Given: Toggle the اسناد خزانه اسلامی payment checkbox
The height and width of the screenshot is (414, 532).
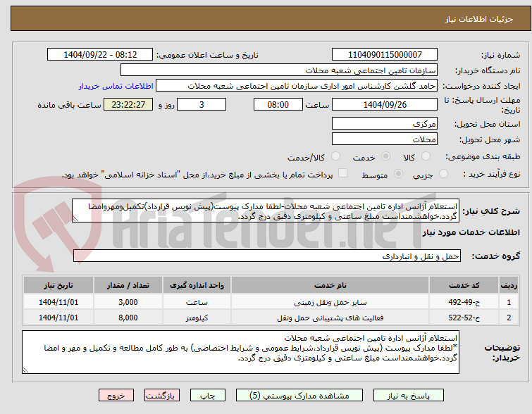Looking at the screenshot, I should [343, 173].
